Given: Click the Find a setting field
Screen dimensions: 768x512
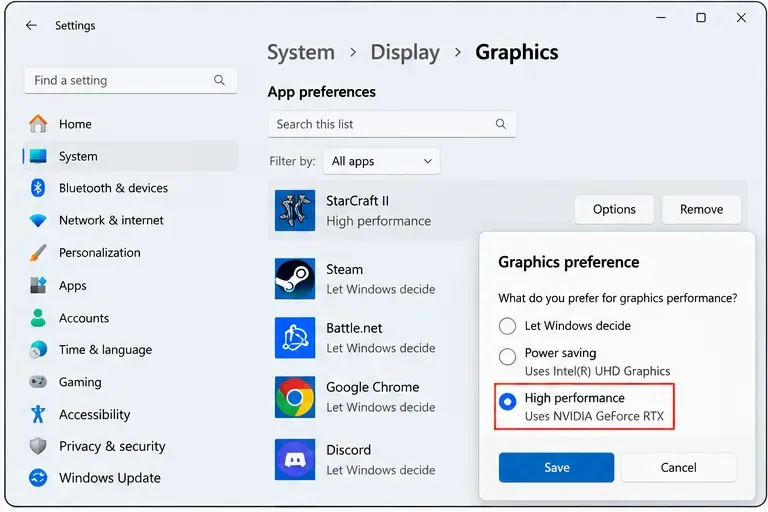Looking at the screenshot, I should pos(130,80).
